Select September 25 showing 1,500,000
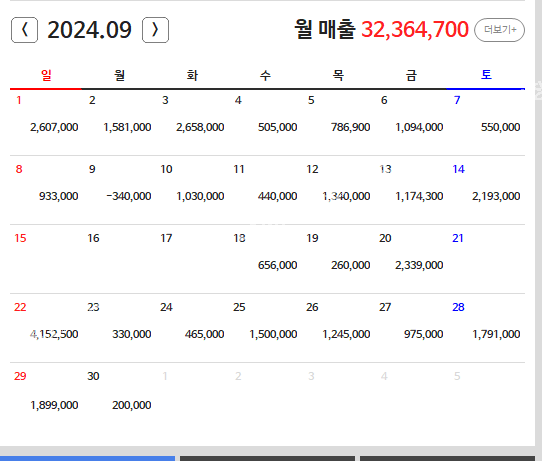 [x=265, y=328]
